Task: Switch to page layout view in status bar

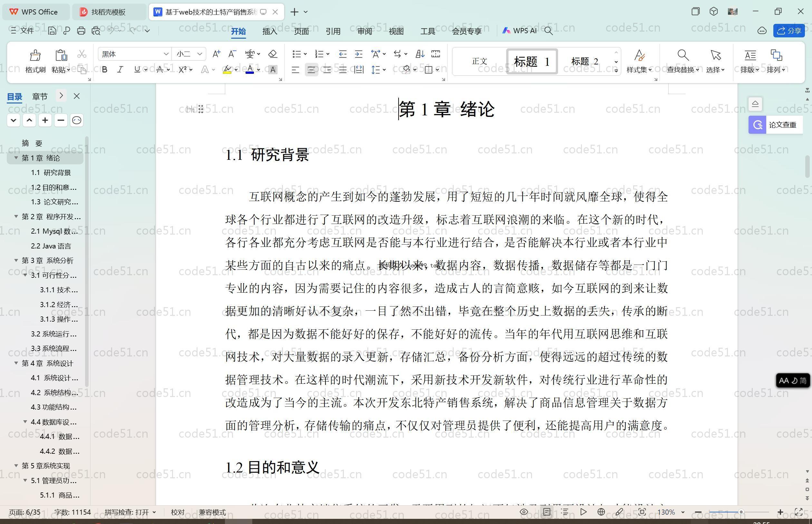Action: pos(547,512)
